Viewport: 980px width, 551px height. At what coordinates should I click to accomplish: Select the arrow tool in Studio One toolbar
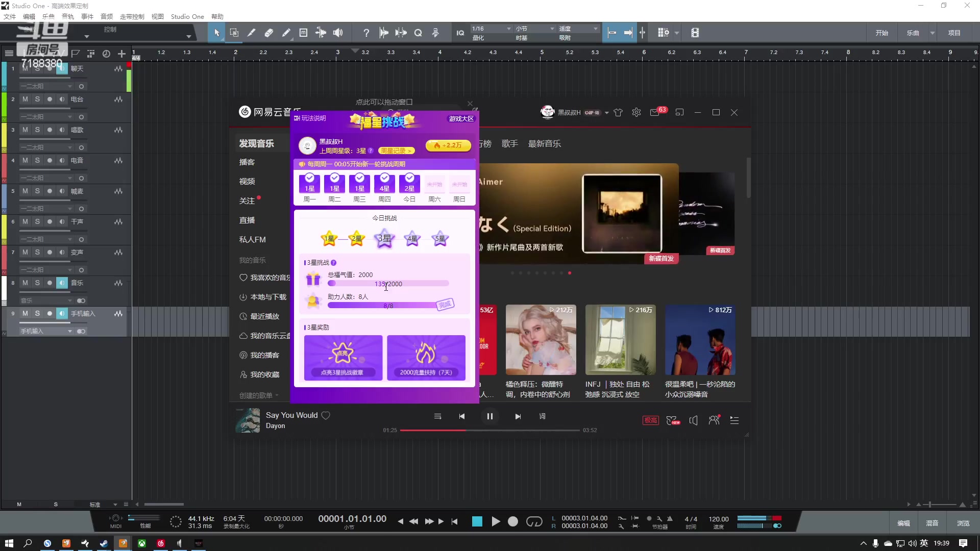point(216,33)
